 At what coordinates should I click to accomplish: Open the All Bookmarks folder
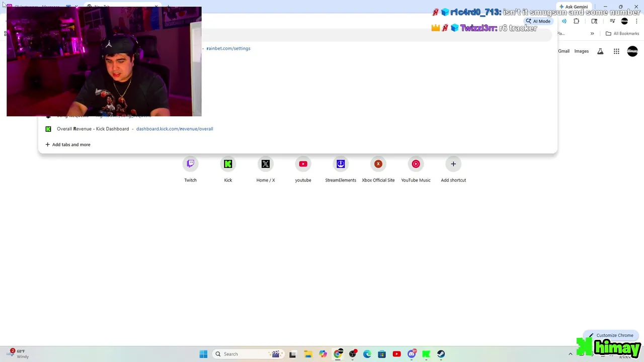pos(622,34)
